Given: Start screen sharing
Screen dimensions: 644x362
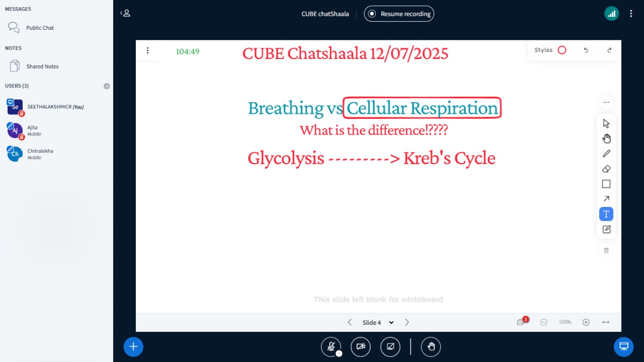Looking at the screenshot, I should (390, 346).
